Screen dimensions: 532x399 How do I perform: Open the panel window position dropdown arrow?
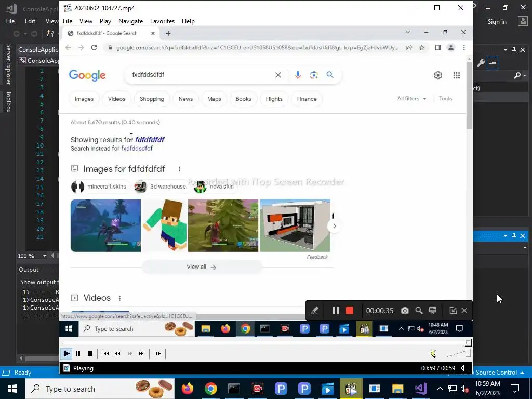tap(506, 50)
